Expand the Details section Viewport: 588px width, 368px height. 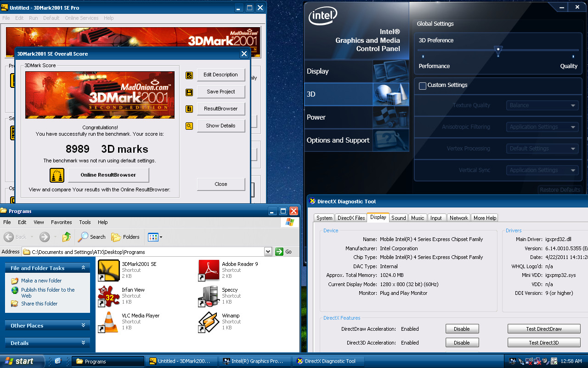[x=83, y=343]
